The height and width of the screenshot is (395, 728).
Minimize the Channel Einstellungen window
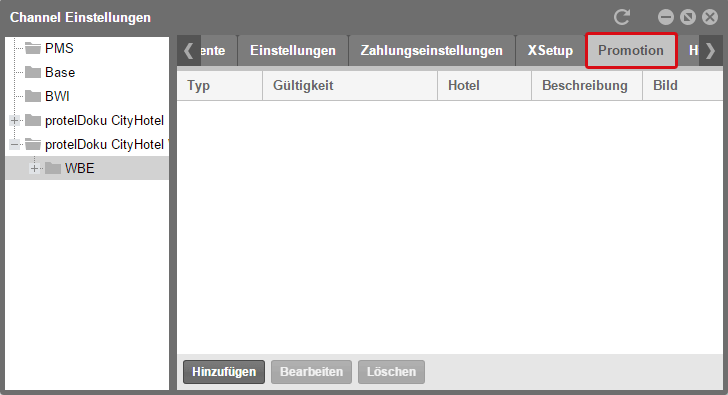click(665, 17)
